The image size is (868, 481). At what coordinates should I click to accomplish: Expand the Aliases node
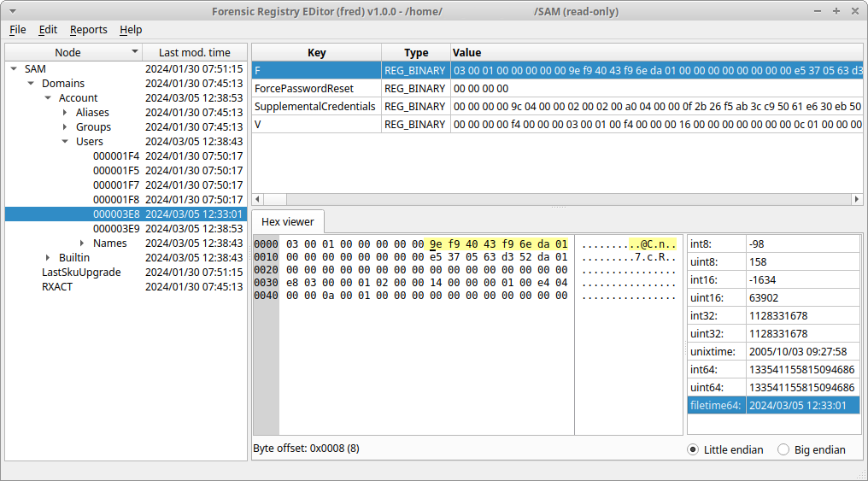65,113
